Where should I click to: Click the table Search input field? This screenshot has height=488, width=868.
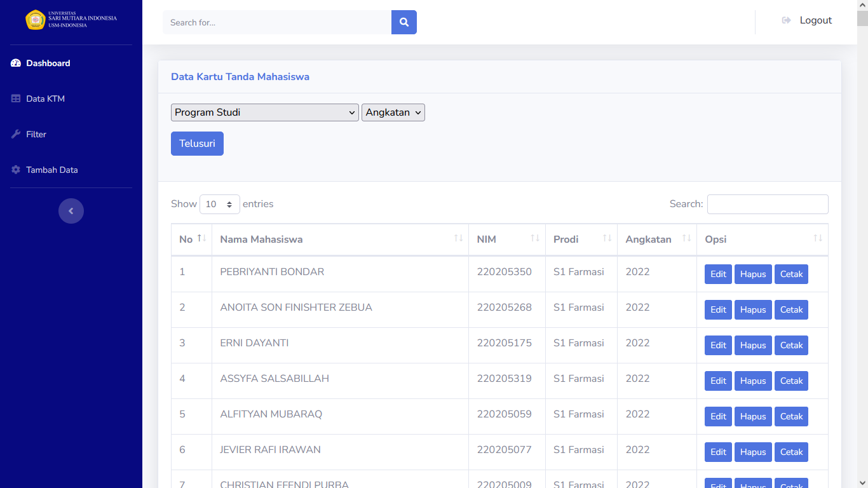point(768,205)
